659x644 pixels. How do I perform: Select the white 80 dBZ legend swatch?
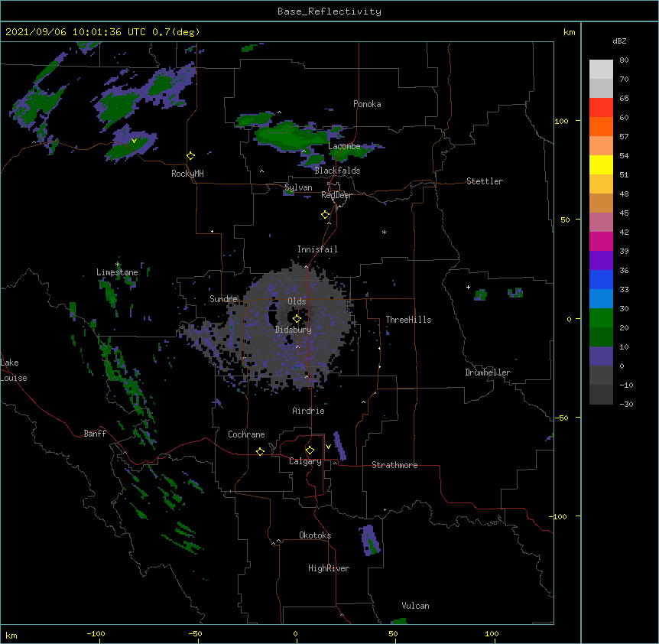coord(601,69)
